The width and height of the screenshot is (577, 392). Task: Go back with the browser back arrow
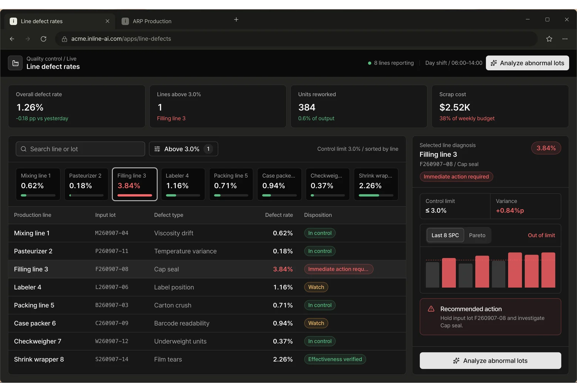pos(12,39)
